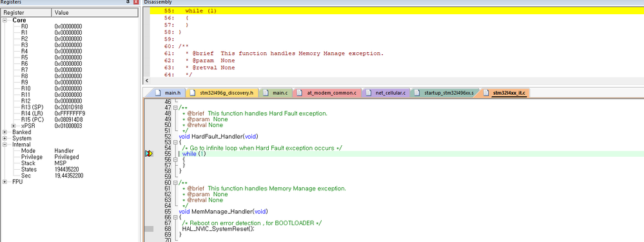Click the xPSR value 0x01000003
The width and height of the screenshot is (644, 242).
pyautogui.click(x=68, y=126)
